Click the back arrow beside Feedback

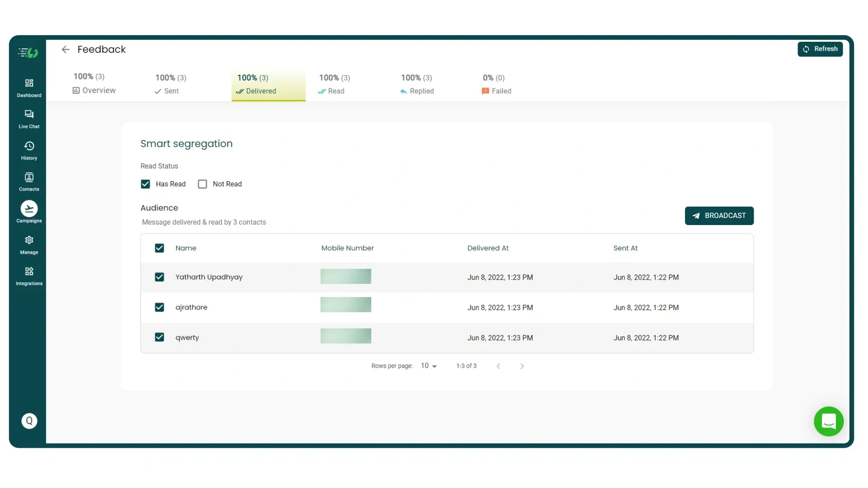[x=66, y=49]
